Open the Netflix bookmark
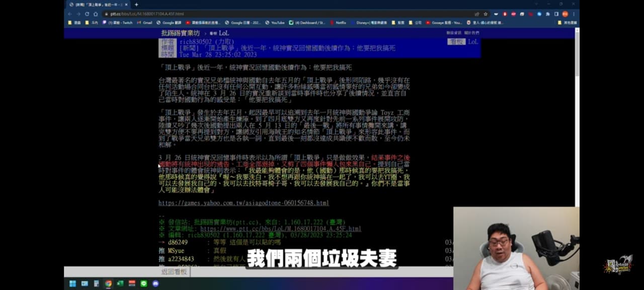This screenshot has width=644, height=290. (x=338, y=23)
